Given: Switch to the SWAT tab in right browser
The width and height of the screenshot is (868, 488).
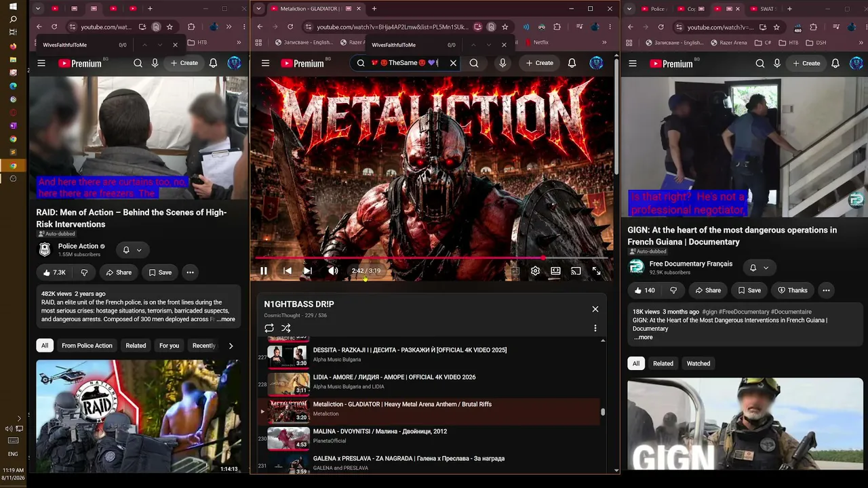Looking at the screenshot, I should 763,9.
